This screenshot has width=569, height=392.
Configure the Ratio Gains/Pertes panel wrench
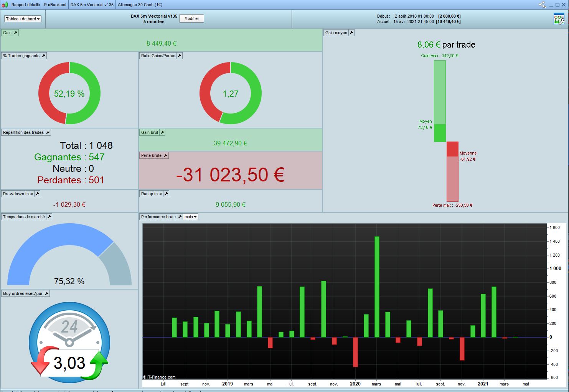click(180, 56)
